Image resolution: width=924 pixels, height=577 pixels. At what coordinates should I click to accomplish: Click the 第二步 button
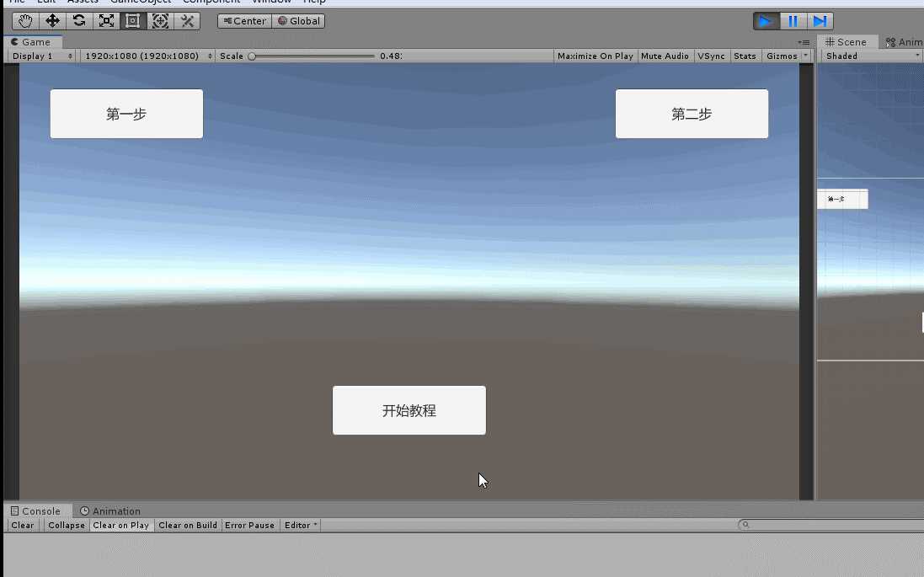[692, 114]
